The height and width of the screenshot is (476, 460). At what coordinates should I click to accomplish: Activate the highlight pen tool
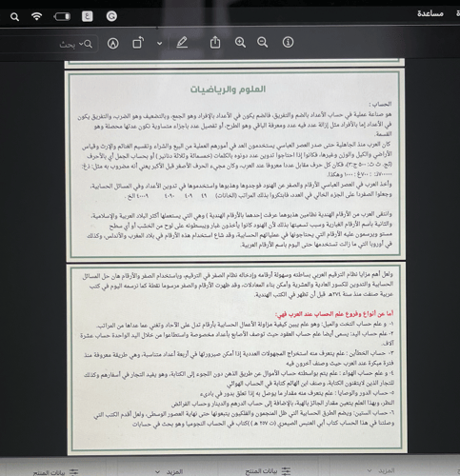[x=182, y=43]
